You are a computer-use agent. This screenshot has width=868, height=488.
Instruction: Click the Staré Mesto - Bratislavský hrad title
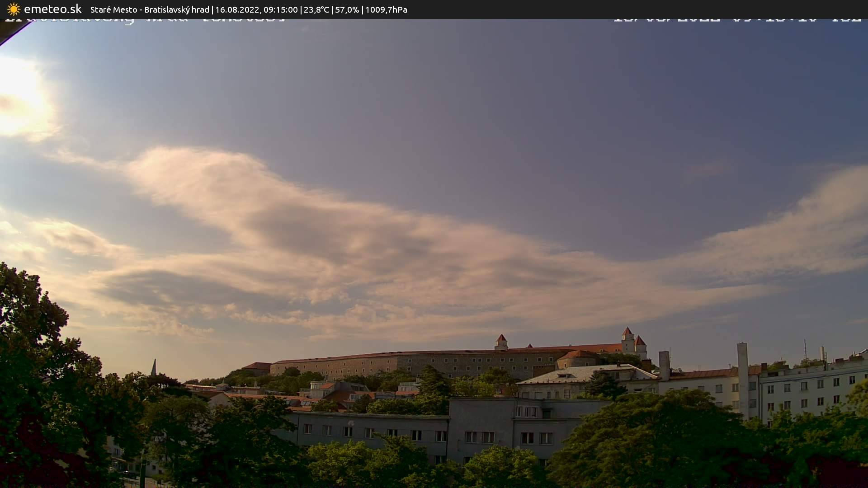coord(150,9)
